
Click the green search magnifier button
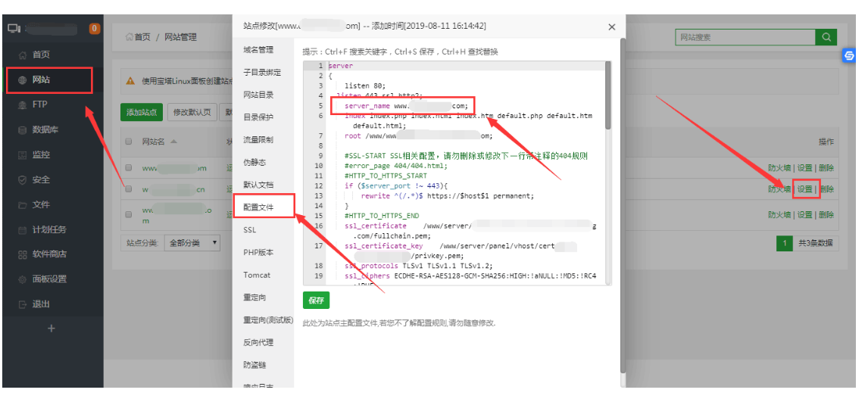(826, 37)
